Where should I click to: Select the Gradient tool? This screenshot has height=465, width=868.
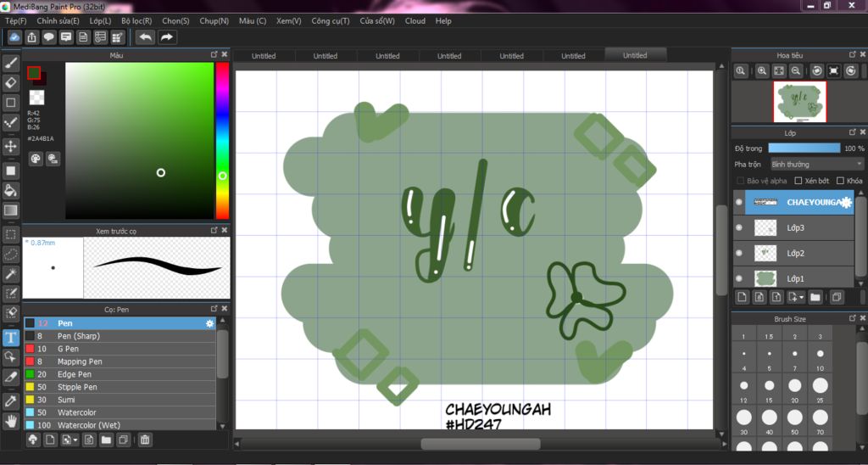point(10,210)
